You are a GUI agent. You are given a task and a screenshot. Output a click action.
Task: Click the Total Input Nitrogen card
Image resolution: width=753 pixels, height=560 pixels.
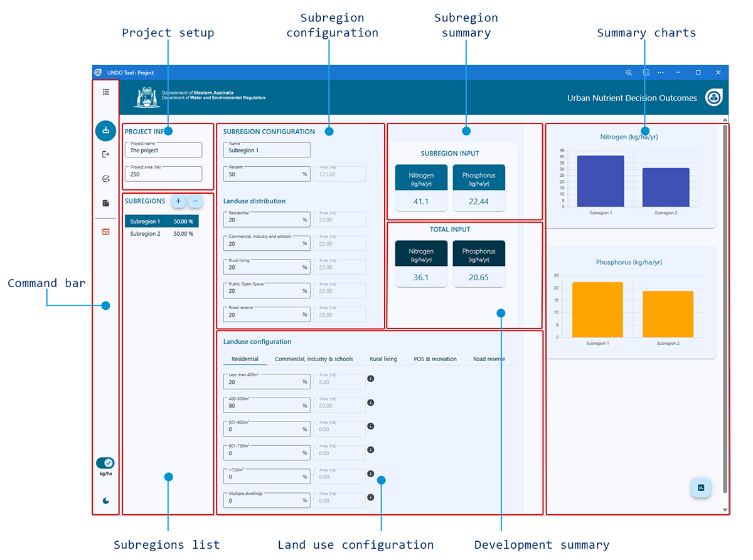pos(422,263)
